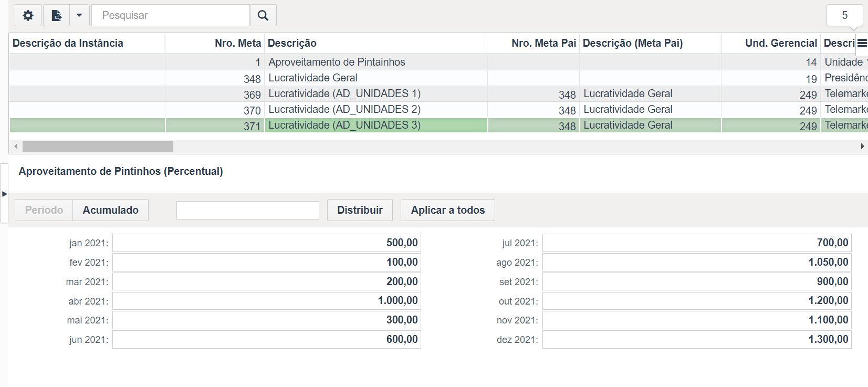
Task: Click the mai 2021 value field
Action: pyautogui.click(x=267, y=320)
